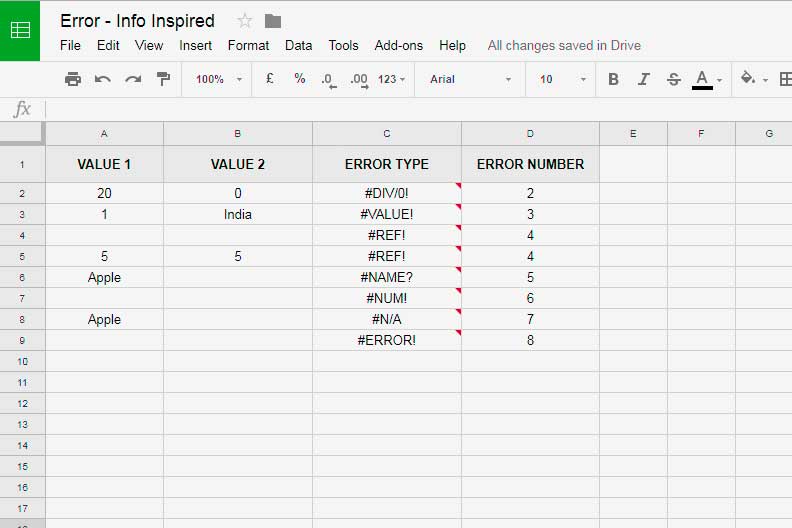Select the cell containing India
This screenshot has width=792, height=528.
[x=237, y=214]
